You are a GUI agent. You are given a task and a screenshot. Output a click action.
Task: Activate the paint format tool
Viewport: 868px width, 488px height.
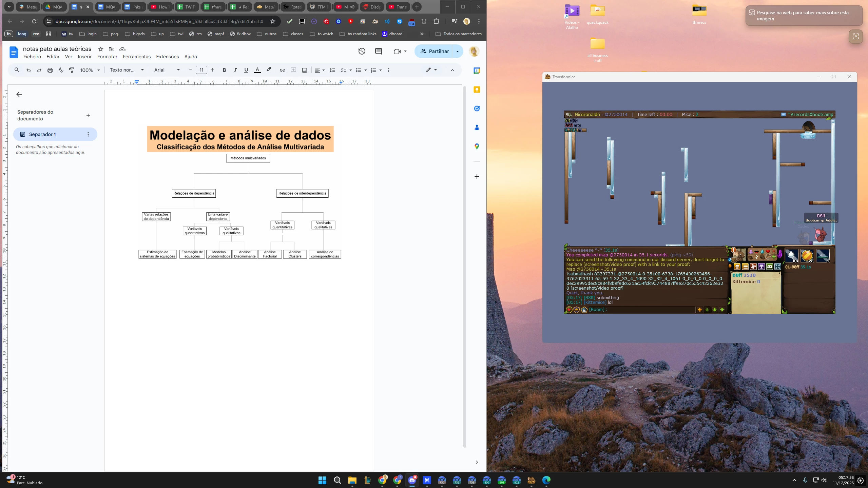coord(72,70)
